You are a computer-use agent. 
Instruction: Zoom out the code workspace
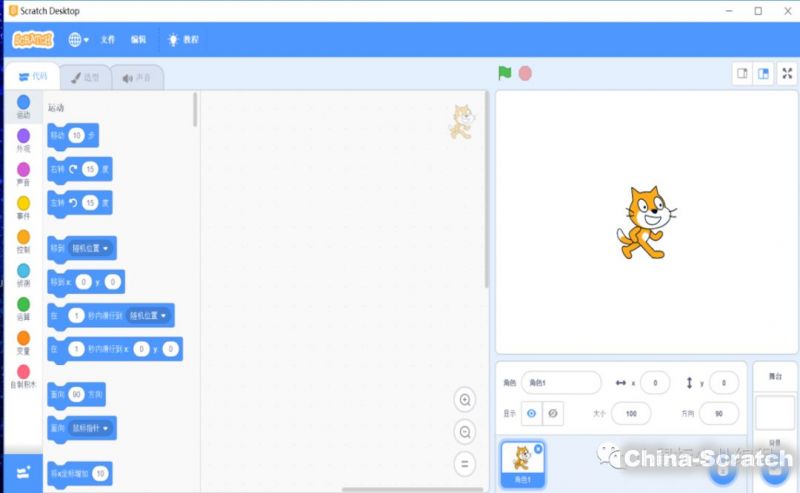(x=465, y=432)
